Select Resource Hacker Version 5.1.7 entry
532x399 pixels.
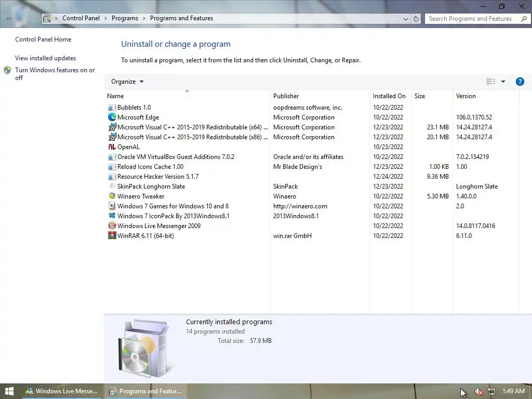pos(158,177)
